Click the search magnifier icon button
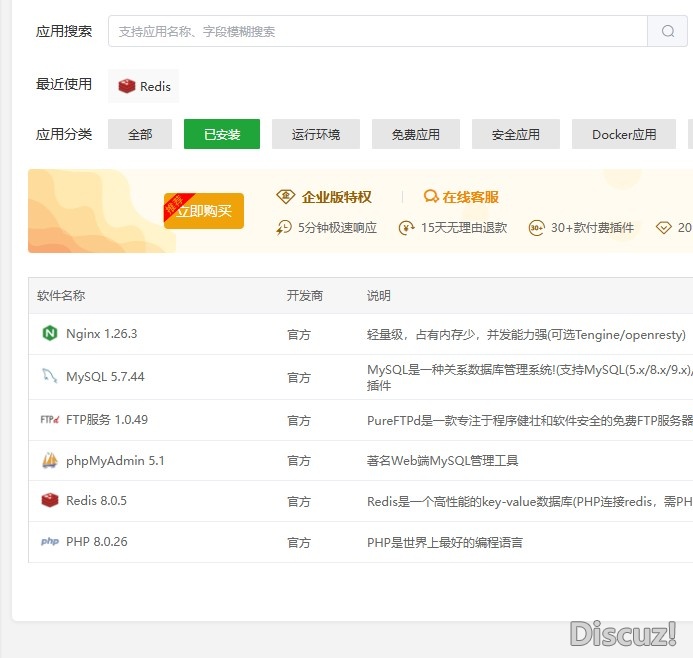The height and width of the screenshot is (658, 693). click(x=667, y=31)
